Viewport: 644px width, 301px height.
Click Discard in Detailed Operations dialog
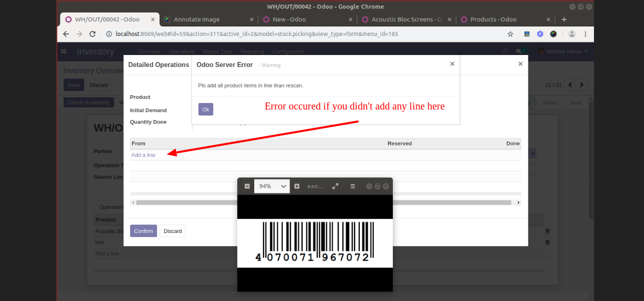[173, 231]
